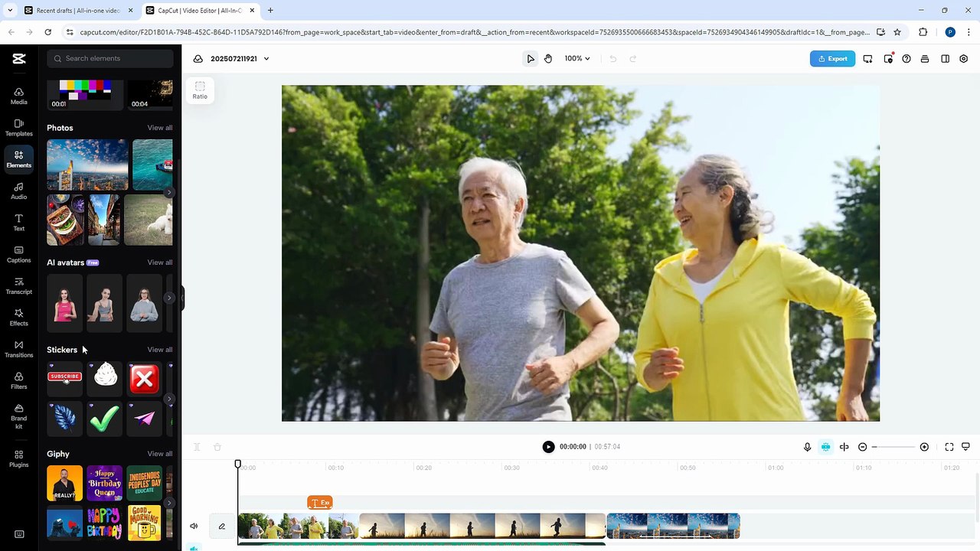Expand more Photos with the arrow

(x=169, y=192)
